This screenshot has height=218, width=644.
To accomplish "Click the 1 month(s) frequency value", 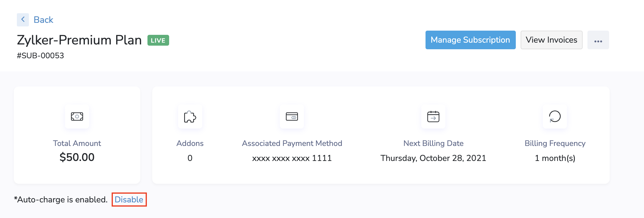I will tap(555, 158).
